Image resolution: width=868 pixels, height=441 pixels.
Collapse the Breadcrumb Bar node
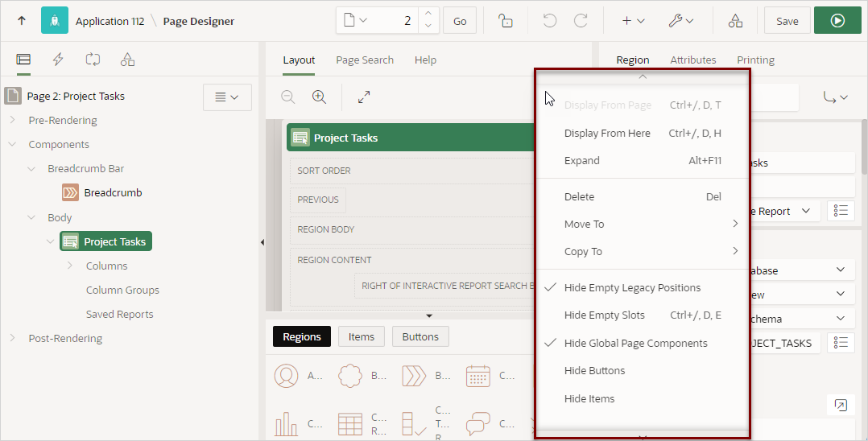click(x=31, y=169)
